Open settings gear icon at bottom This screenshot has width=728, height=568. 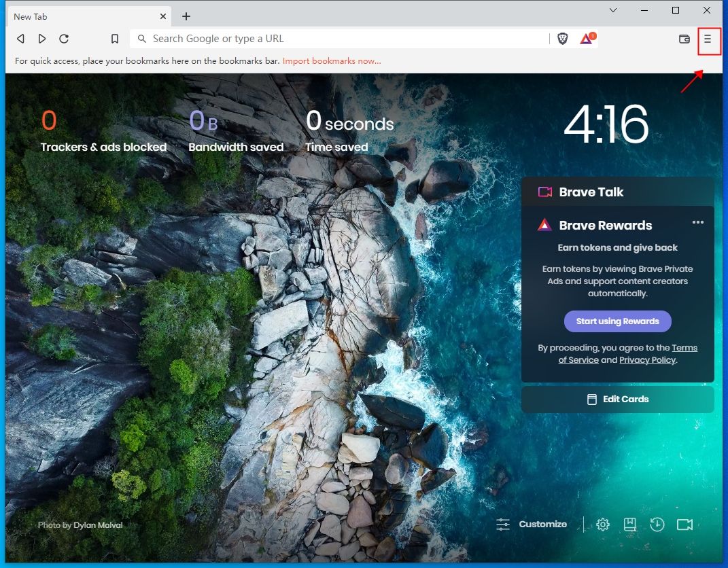(x=603, y=525)
